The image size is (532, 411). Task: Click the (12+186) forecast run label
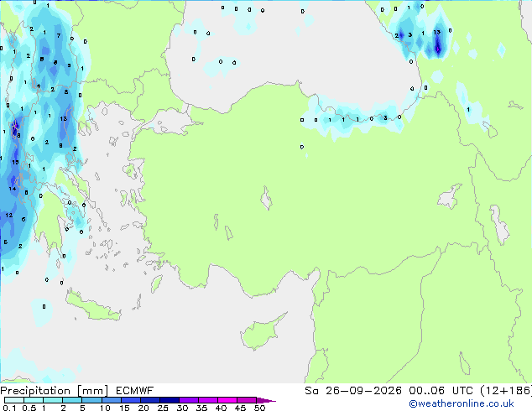[x=506, y=391]
